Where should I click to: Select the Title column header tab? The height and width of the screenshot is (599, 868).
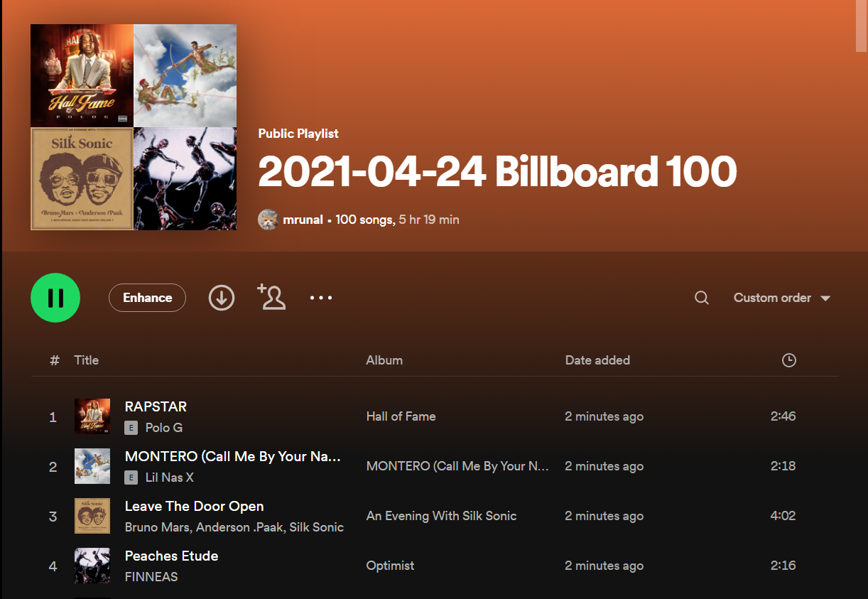(x=86, y=360)
